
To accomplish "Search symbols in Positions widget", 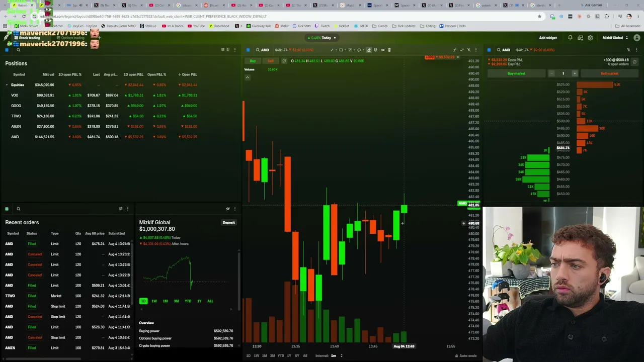I will (x=18, y=50).
